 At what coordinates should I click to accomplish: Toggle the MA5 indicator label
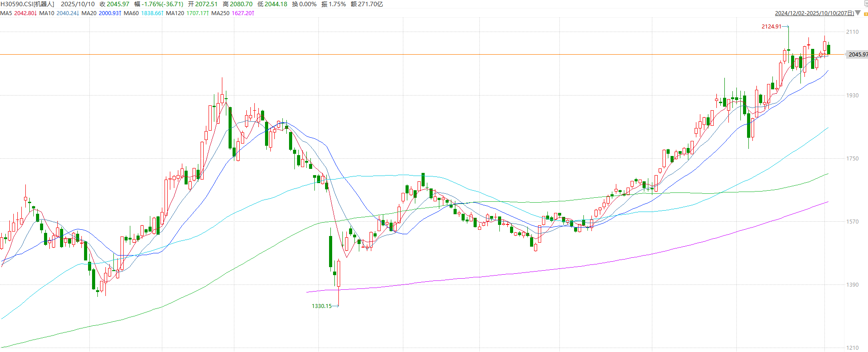click(x=6, y=13)
